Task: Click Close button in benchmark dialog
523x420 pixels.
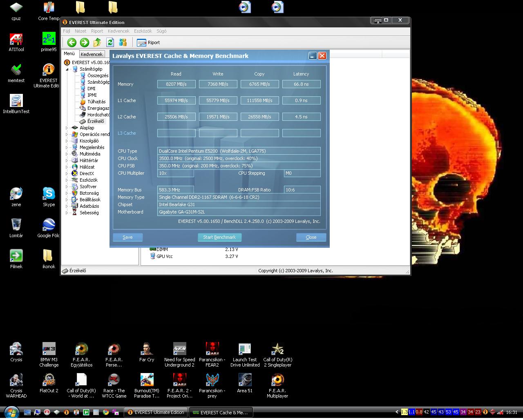Action: tap(311, 237)
